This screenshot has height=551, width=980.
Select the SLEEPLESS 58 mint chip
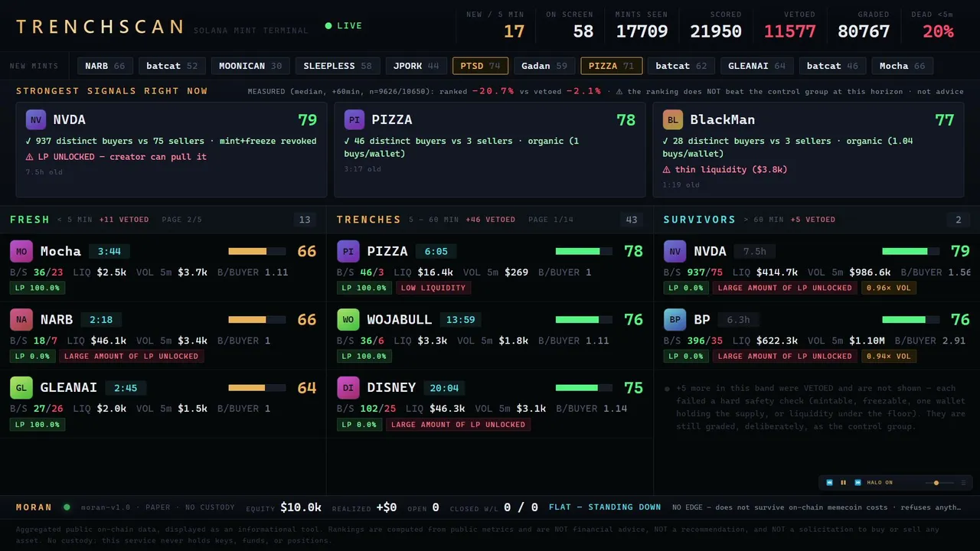(x=338, y=66)
